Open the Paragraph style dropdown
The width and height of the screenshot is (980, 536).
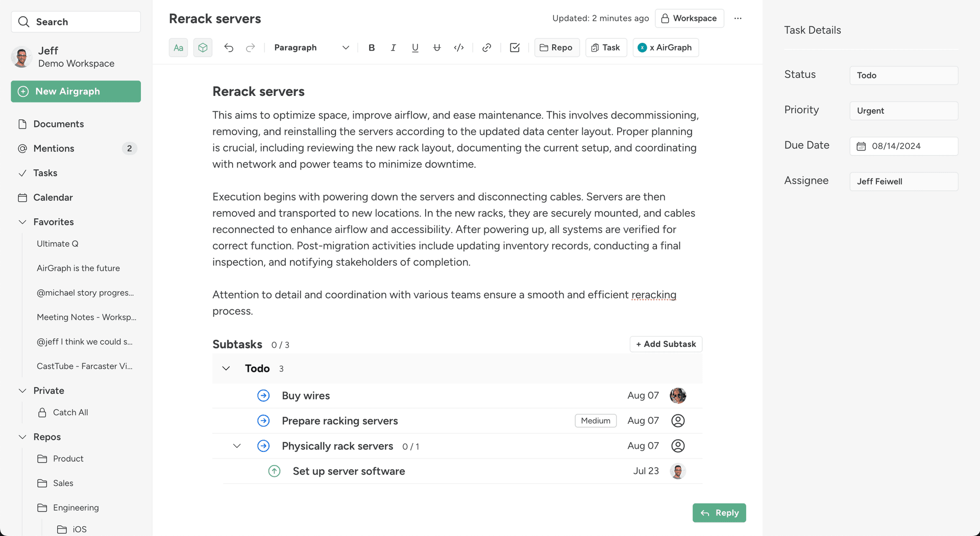(x=311, y=47)
